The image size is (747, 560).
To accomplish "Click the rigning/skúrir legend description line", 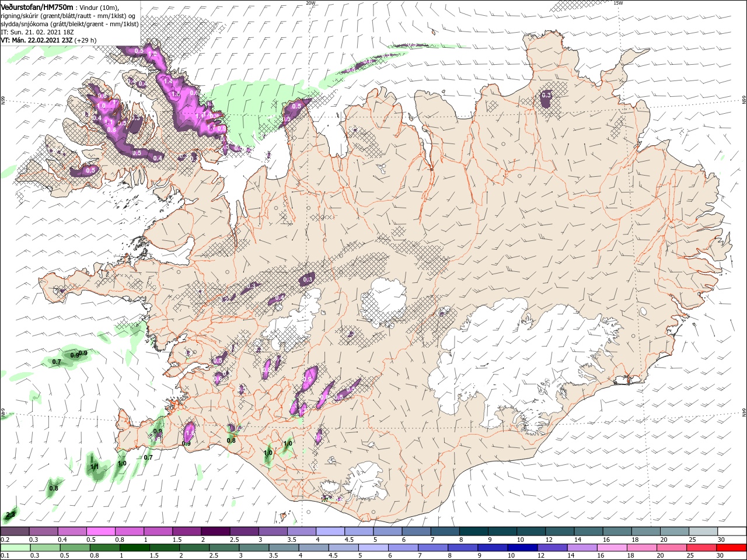I will point(69,16).
